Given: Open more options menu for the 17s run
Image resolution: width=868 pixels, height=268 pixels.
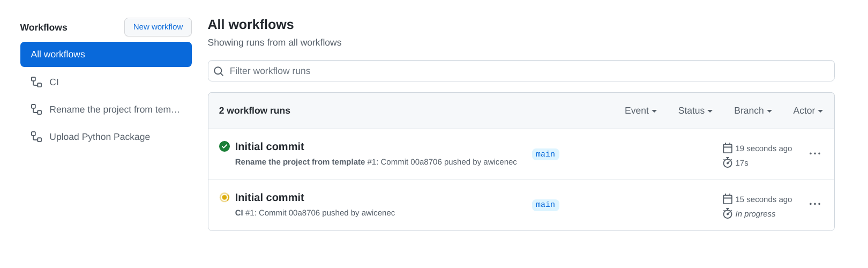Looking at the screenshot, I should click(x=815, y=153).
